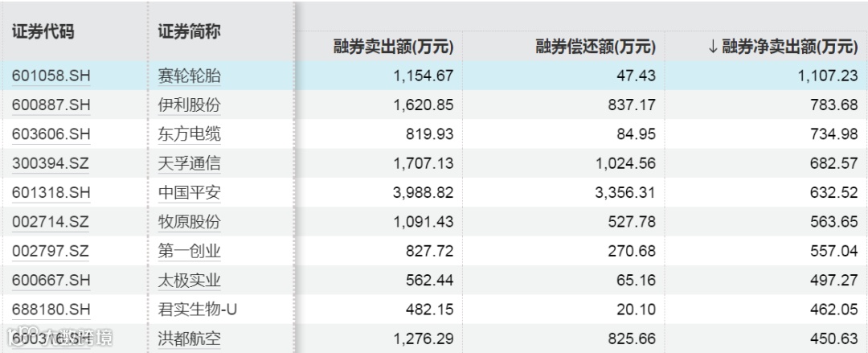Image resolution: width=868 pixels, height=353 pixels.
Task: Select net sell value 450.63
Action: 834,339
